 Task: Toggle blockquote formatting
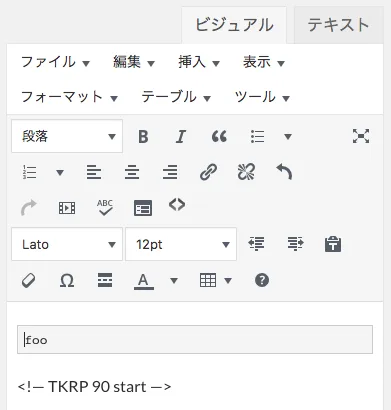click(x=219, y=136)
